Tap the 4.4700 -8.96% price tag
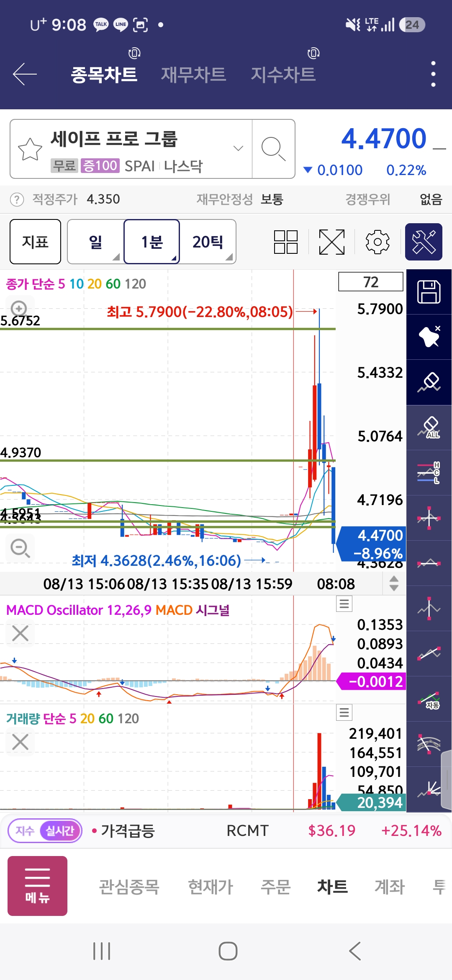 coord(372,544)
